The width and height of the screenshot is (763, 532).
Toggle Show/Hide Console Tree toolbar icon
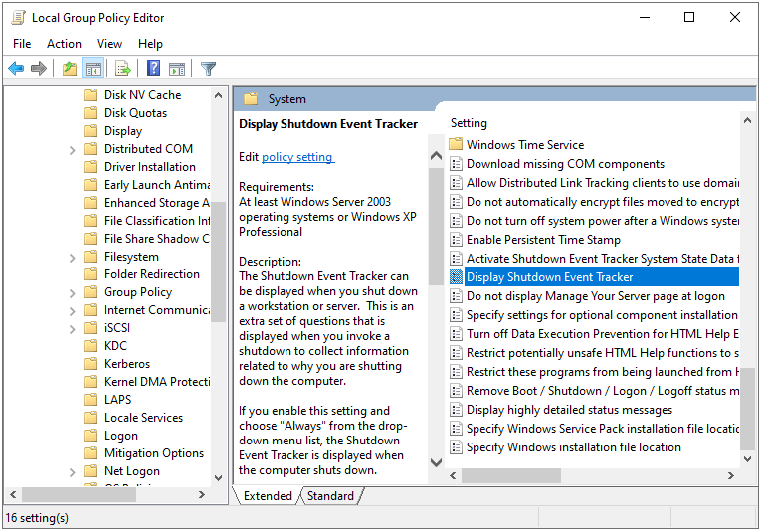pyautogui.click(x=93, y=68)
